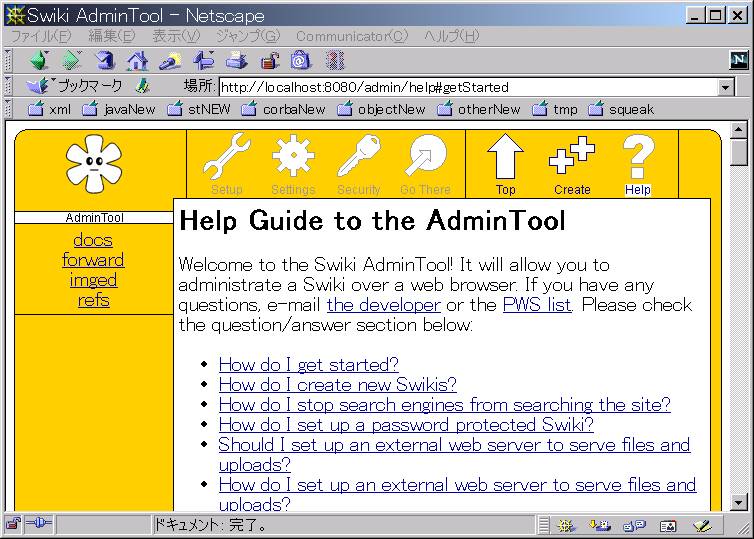Image resolution: width=754 pixels, height=539 pixels.
Task: Open the 編集(E) menu
Action: [x=112, y=36]
